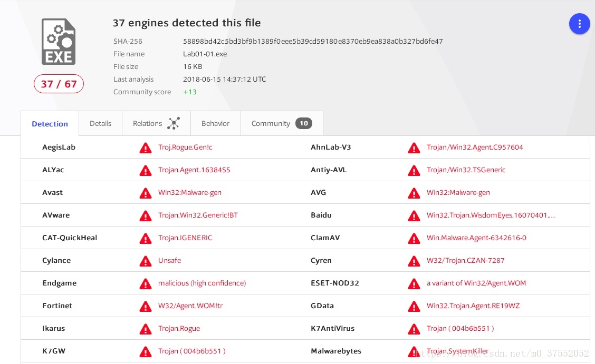Click detection Win.Malware.Agent-6342616-0
Image resolution: width=595 pixels, height=364 pixels.
click(476, 238)
